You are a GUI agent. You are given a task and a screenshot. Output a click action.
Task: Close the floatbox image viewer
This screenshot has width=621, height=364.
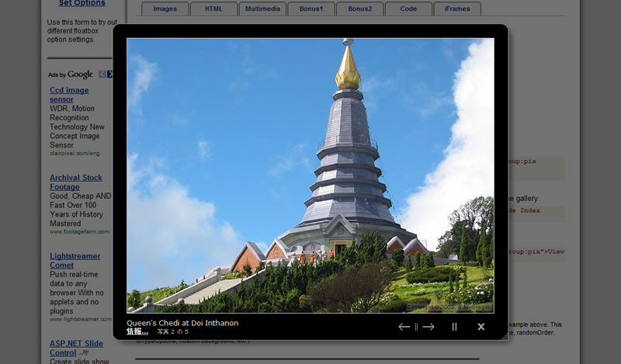(481, 327)
